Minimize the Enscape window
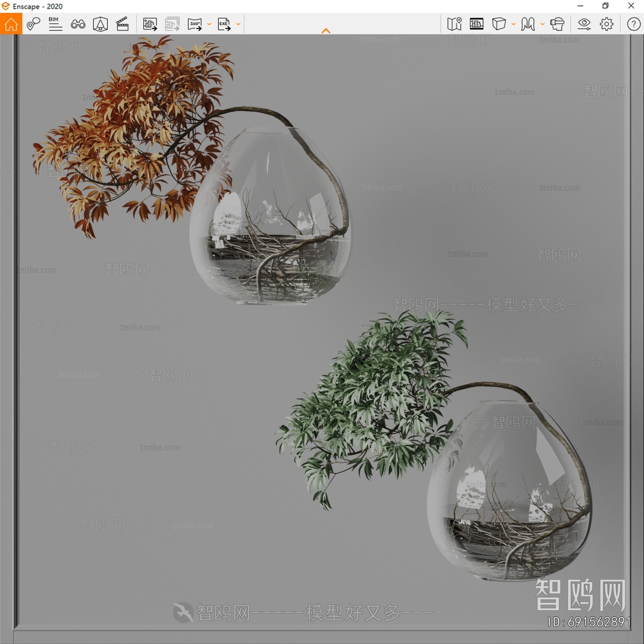 coord(580,6)
